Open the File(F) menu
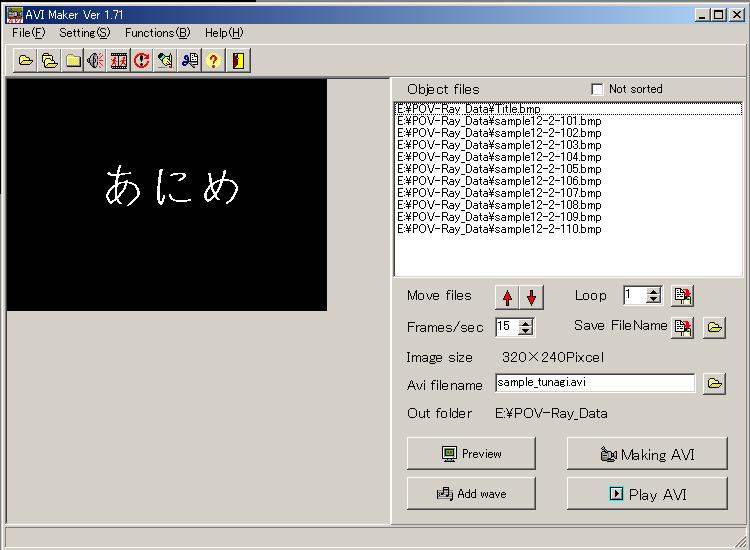The height and width of the screenshot is (550, 750). tap(29, 33)
